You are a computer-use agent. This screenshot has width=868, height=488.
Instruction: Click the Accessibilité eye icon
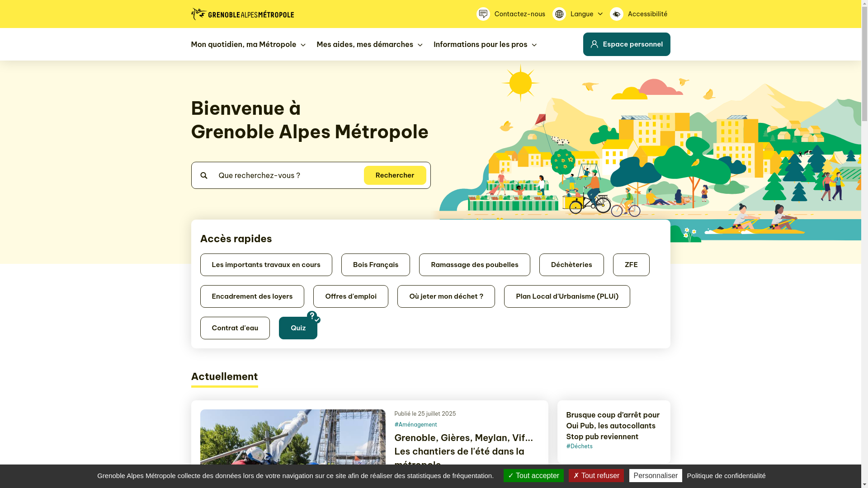[617, 14]
